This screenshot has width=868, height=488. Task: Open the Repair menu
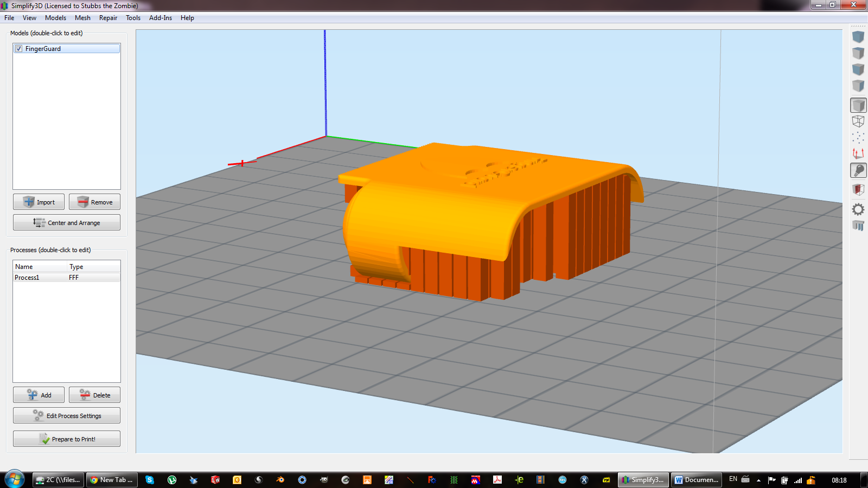pos(108,18)
